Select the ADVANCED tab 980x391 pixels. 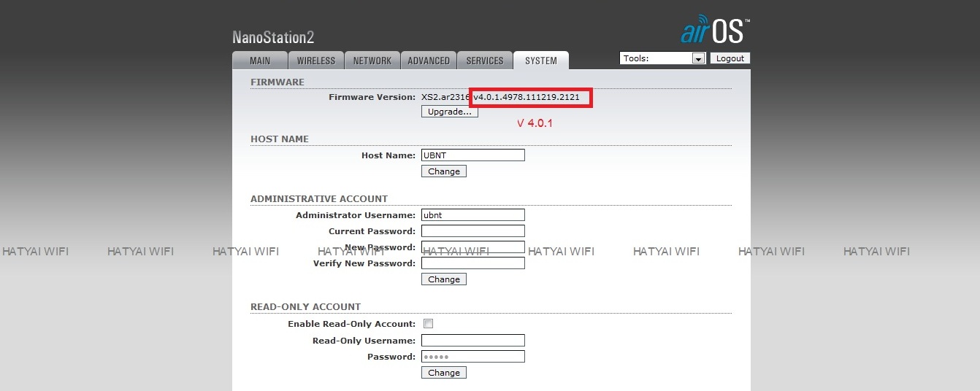[429, 61]
